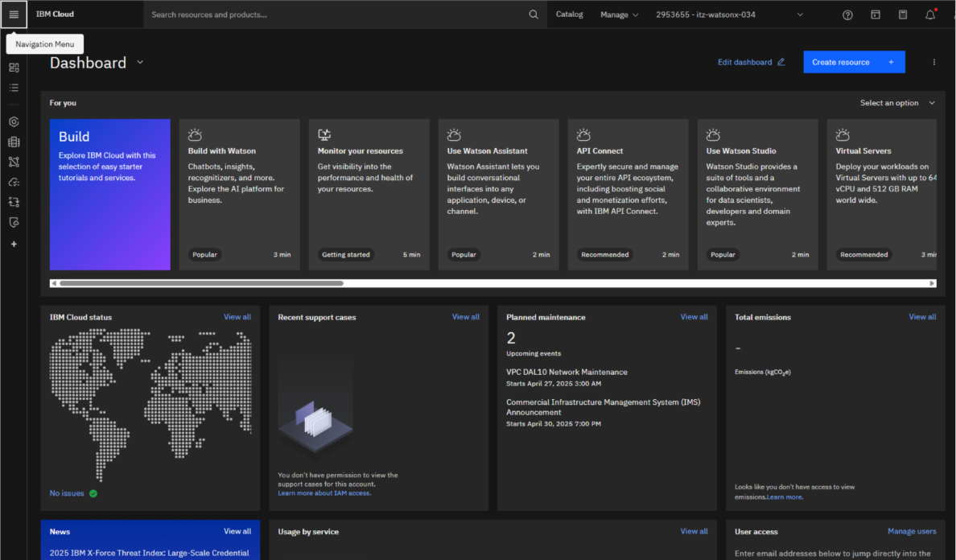This screenshot has width=956, height=560.
Task: Click the search magnifier icon
Action: [x=534, y=14]
